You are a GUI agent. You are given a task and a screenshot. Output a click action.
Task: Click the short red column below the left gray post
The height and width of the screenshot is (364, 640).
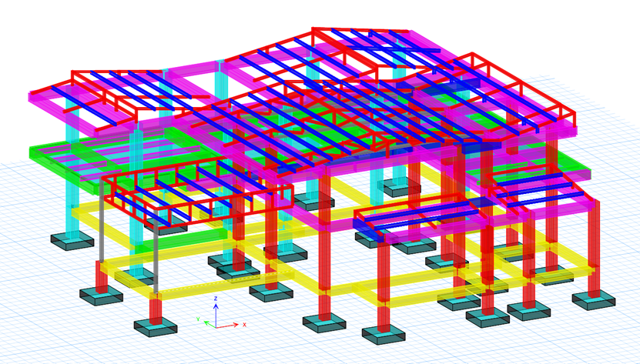click(102, 277)
